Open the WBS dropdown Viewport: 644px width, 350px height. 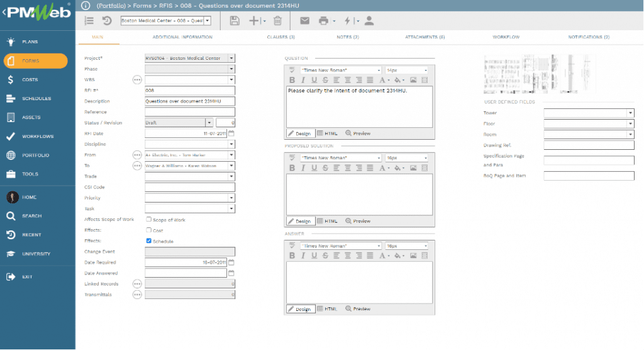pos(231,80)
